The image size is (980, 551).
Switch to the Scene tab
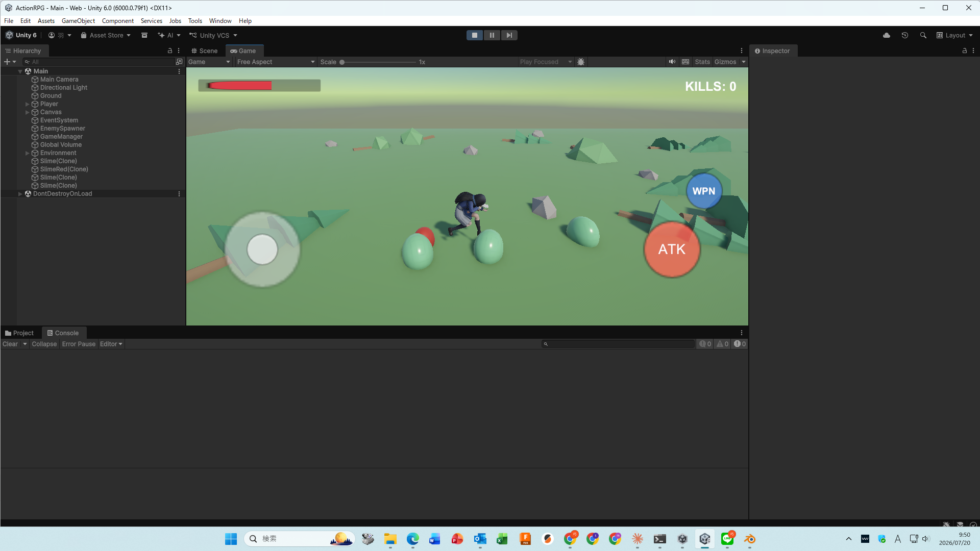point(204,51)
